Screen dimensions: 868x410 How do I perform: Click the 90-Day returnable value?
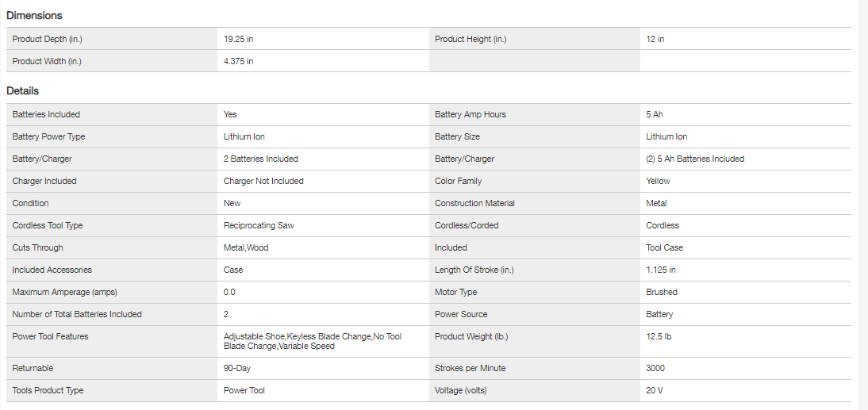237,368
